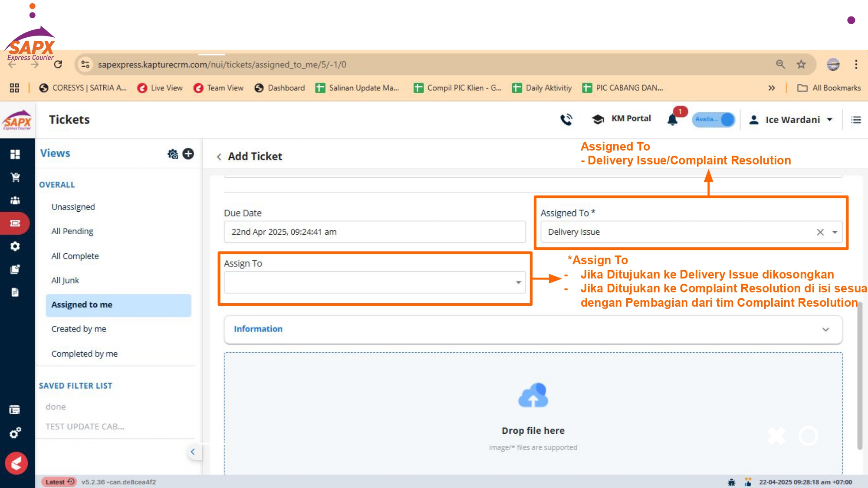Open CORESYS SATRIA bookmark
Screen dimensions: 868x488
coord(83,88)
